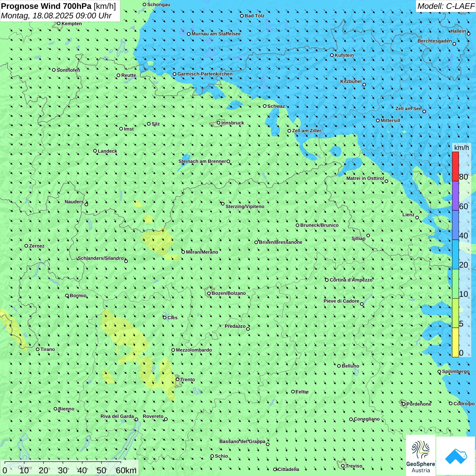Select the Garmisch-Partenkirchen marker circle
The image size is (476, 476).
tap(174, 74)
